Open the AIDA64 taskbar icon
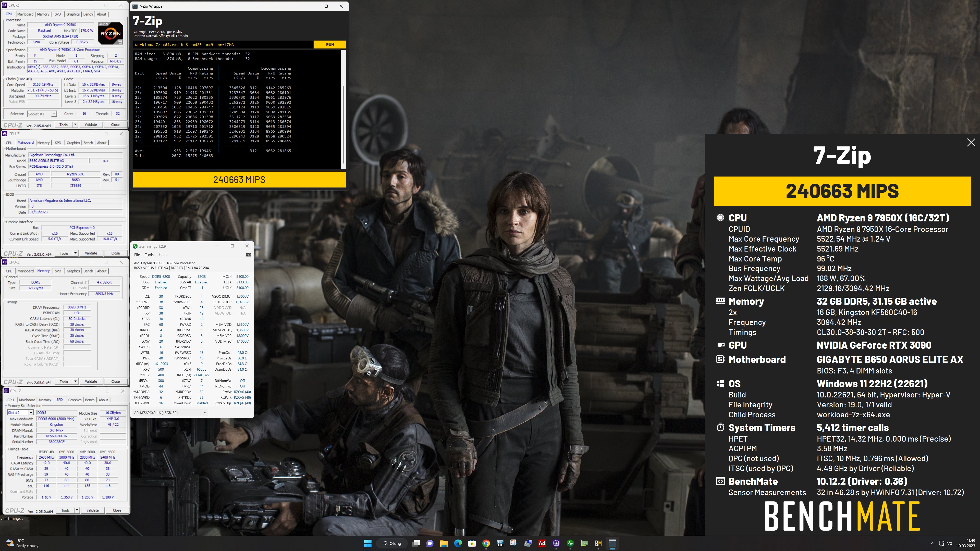The height and width of the screenshot is (551, 980). point(542,543)
